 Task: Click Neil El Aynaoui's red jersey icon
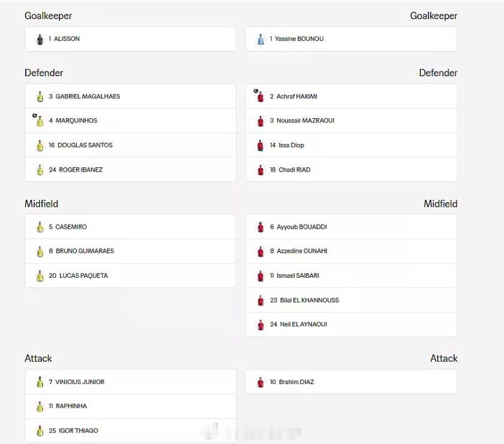tap(260, 325)
